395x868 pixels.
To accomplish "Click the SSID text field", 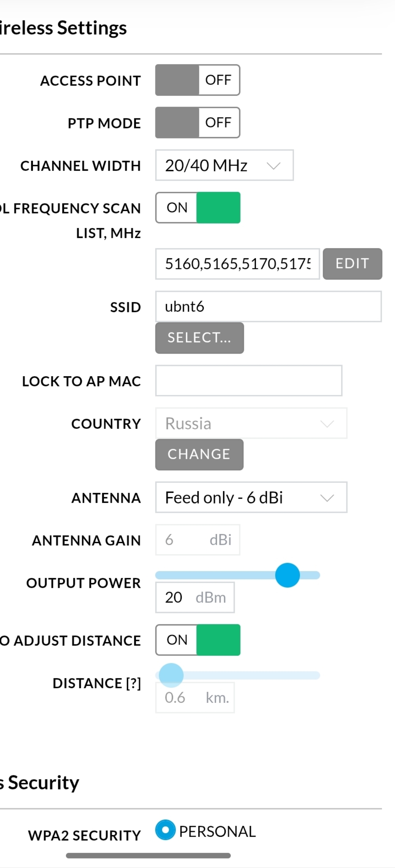I will point(268,307).
